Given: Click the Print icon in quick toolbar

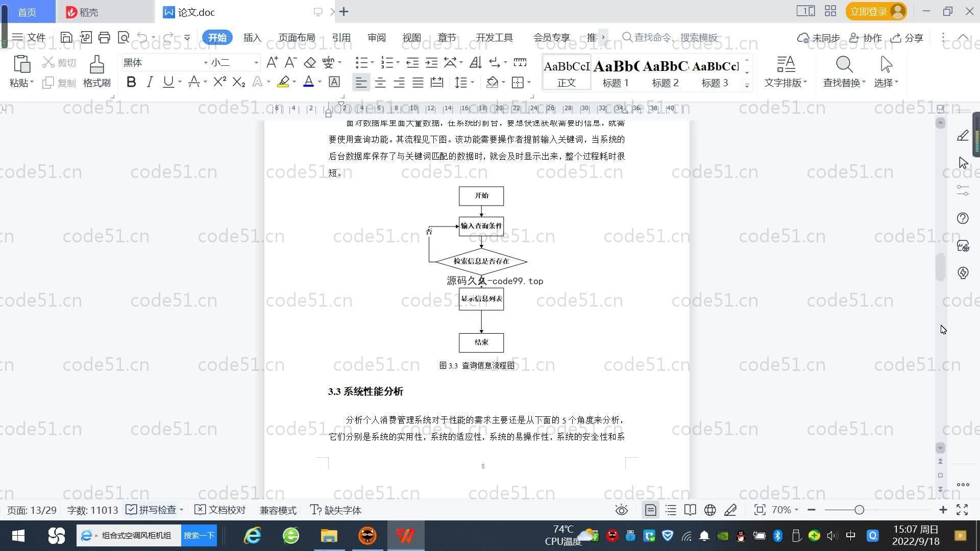Looking at the screenshot, I should [x=104, y=37].
